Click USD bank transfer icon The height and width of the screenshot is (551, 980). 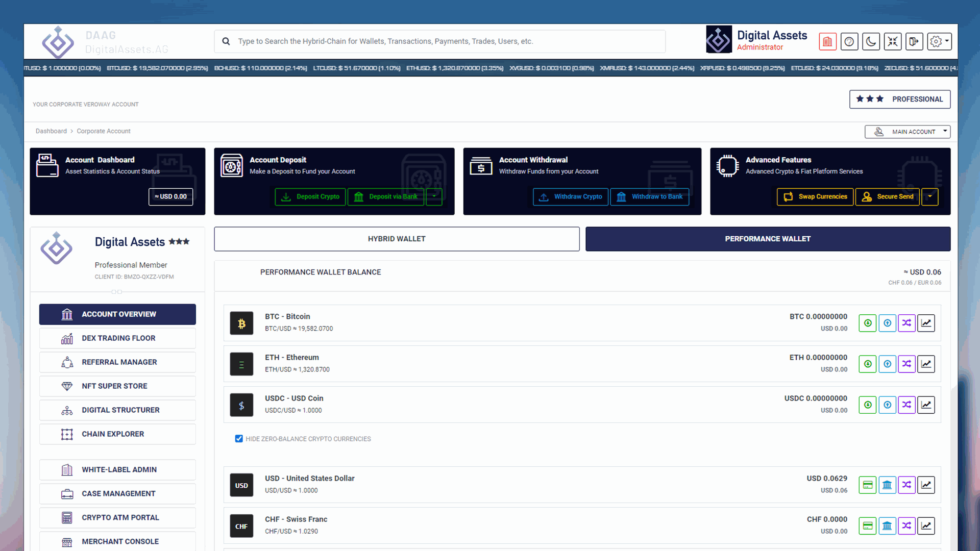pyautogui.click(x=887, y=485)
